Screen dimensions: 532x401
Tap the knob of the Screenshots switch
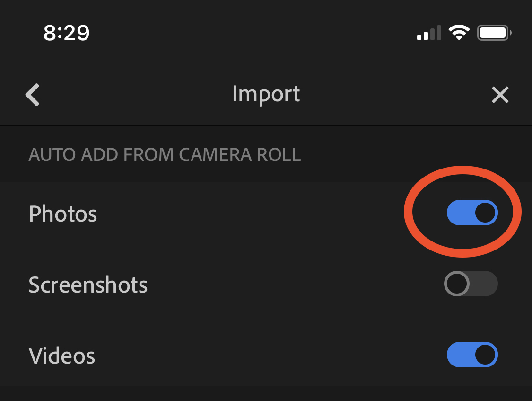pyautogui.click(x=458, y=284)
